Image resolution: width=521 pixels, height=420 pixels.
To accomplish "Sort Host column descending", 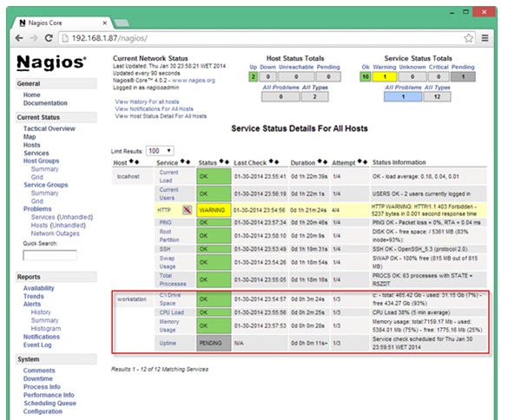I will point(136,161).
